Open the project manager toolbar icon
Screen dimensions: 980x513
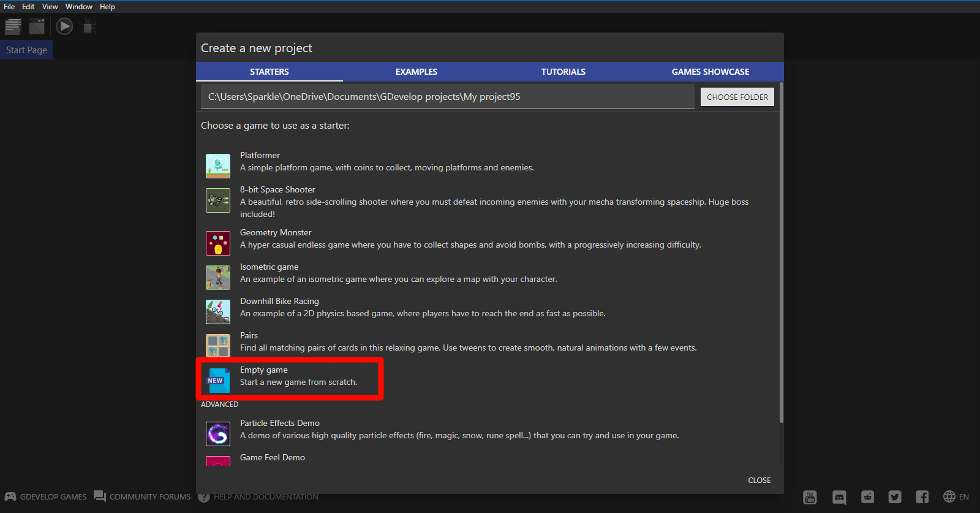13,26
